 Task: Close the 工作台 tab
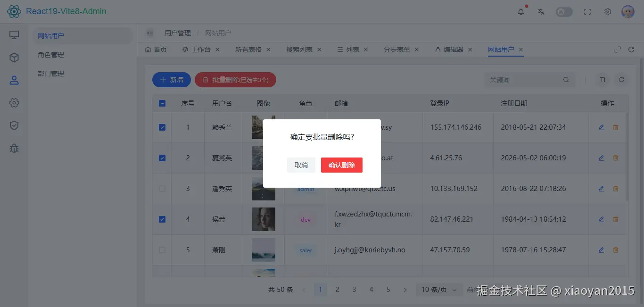217,50
